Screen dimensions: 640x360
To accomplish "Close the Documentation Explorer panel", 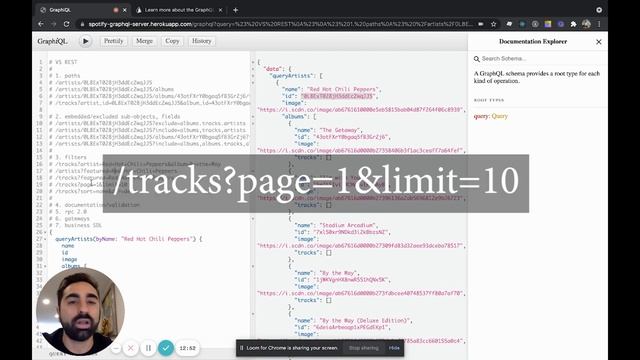I will coord(598,42).
